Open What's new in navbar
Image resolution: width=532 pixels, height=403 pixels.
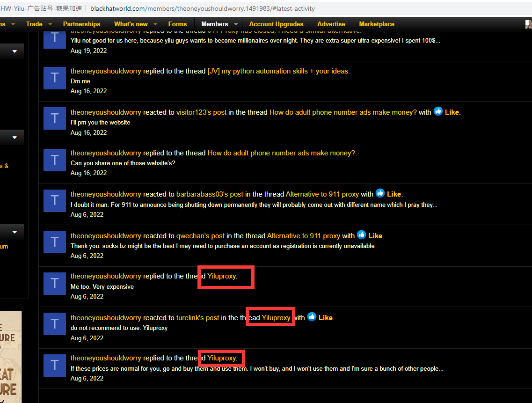131,24
